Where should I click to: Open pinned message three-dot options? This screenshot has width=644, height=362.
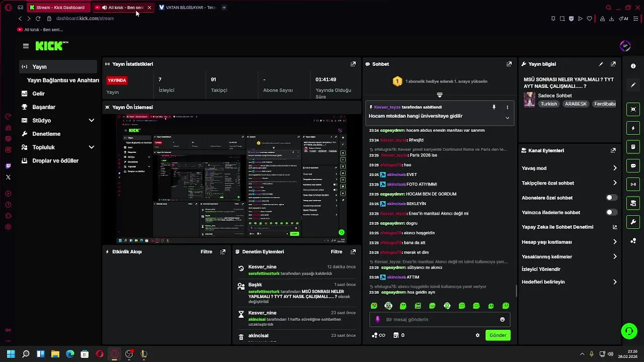coord(507,107)
